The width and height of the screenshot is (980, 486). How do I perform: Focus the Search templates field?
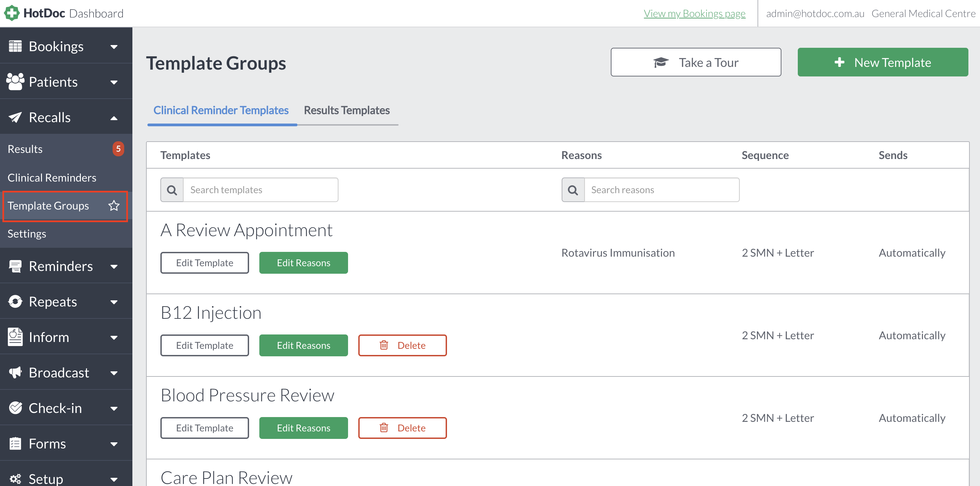(261, 190)
